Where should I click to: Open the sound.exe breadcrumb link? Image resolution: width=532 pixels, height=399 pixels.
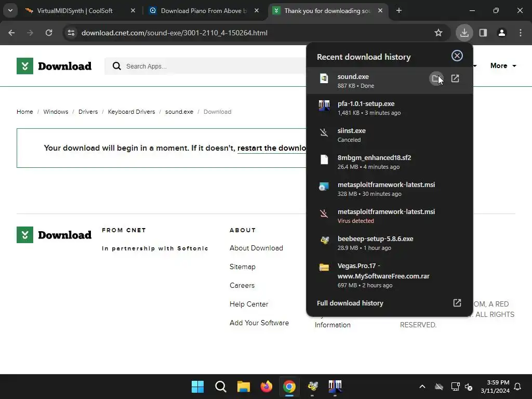pyautogui.click(x=179, y=112)
